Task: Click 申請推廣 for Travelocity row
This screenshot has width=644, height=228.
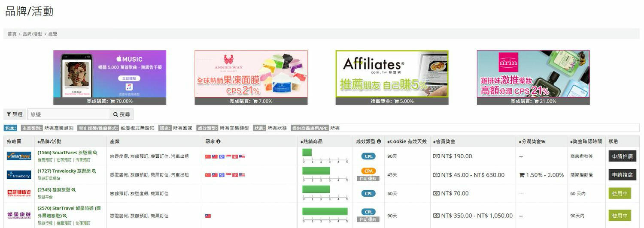Action: [622, 175]
